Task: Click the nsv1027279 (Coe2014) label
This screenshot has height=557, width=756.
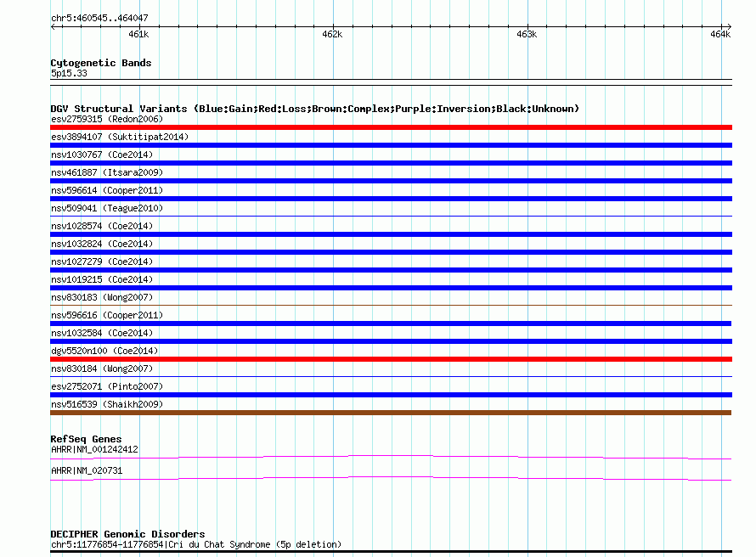Action: tap(102, 262)
